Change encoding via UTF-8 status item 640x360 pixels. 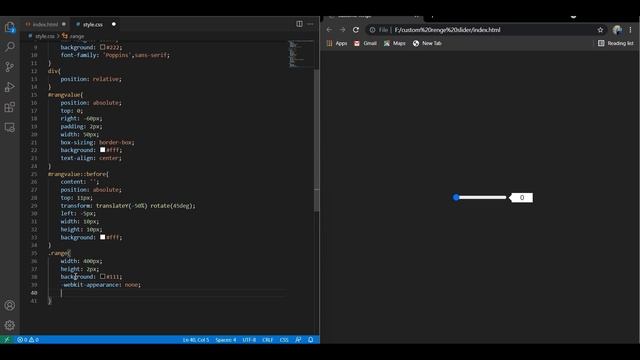tap(249, 340)
